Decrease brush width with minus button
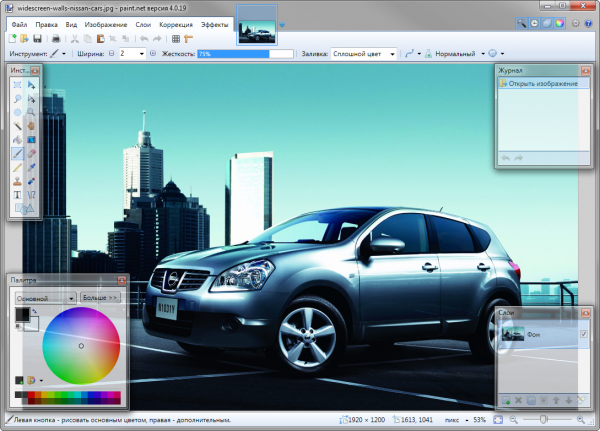The width and height of the screenshot is (600, 431). [111, 54]
